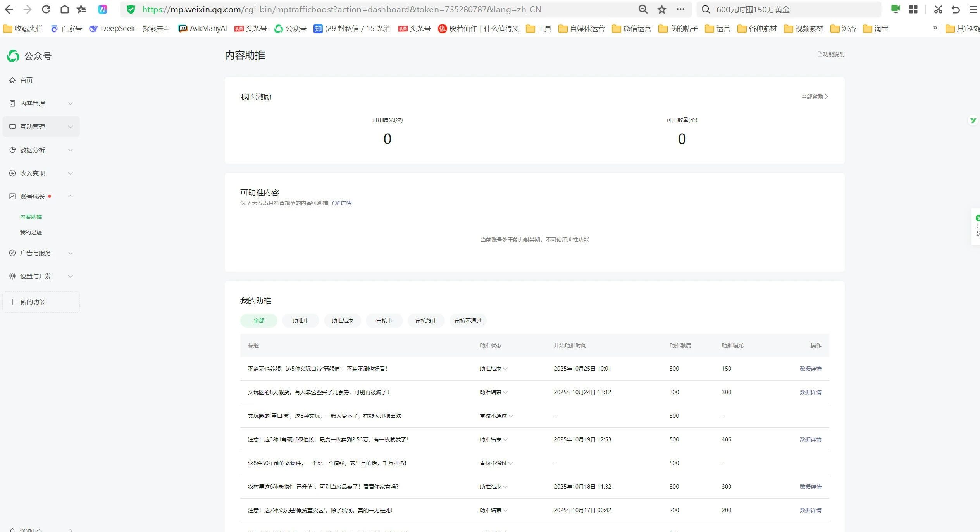This screenshot has width=980, height=532.
Task: Click the 了解详情 link
Action: point(340,203)
